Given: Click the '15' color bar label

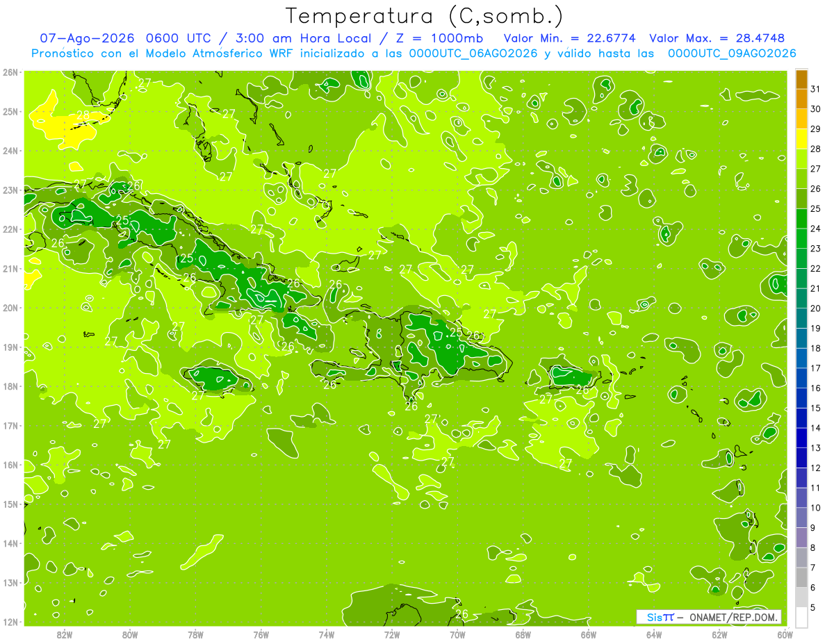Looking at the screenshot, I should 816,408.
